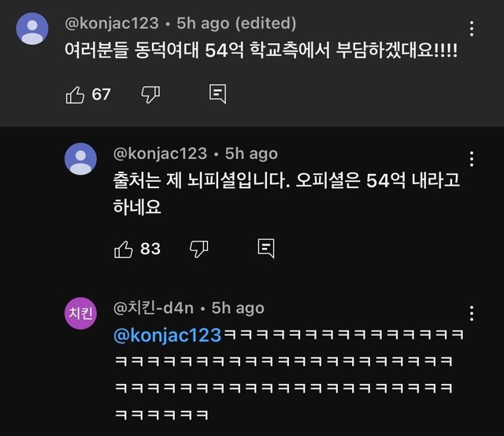Open the purple 치킨 avatar profile

click(x=81, y=314)
